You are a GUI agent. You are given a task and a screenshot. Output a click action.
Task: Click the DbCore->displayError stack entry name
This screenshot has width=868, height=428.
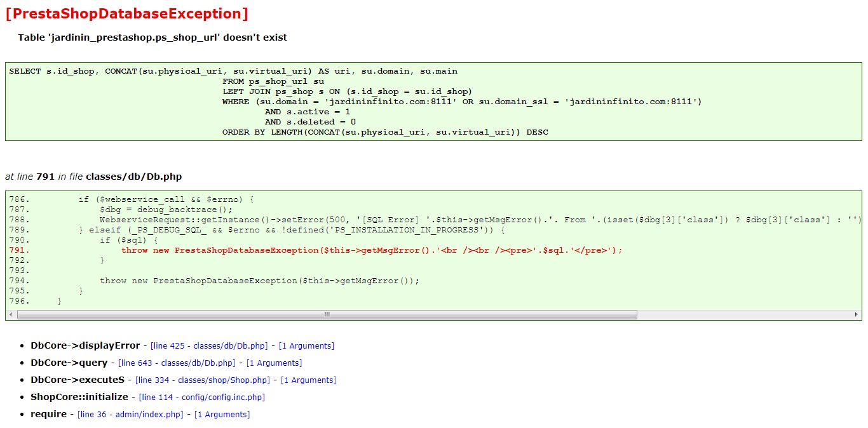[85, 345]
